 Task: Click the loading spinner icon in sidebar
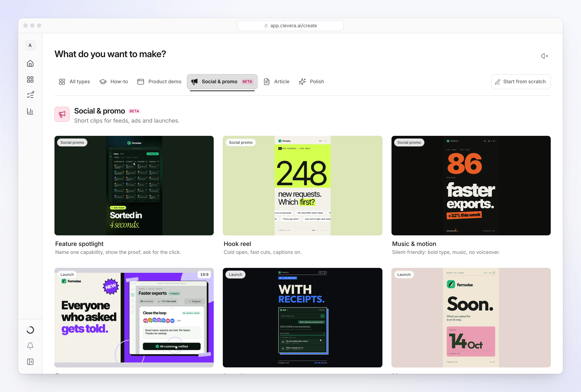pyautogui.click(x=30, y=330)
